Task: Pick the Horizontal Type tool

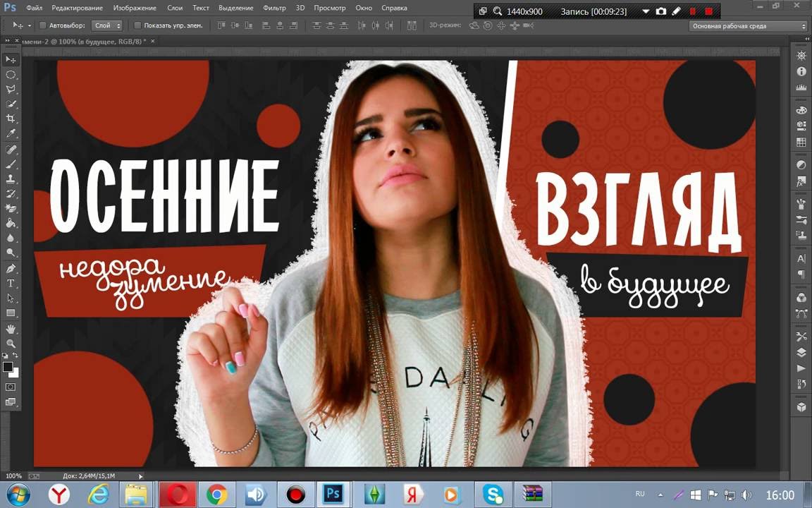Action: click(x=11, y=284)
